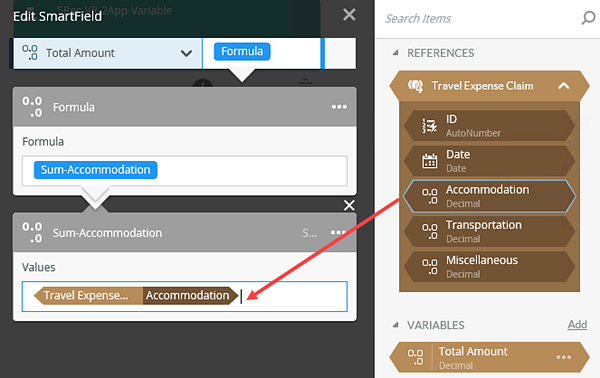Click decimal icon beside Transportation
Image resolution: width=600 pixels, height=378 pixels.
pos(430,231)
